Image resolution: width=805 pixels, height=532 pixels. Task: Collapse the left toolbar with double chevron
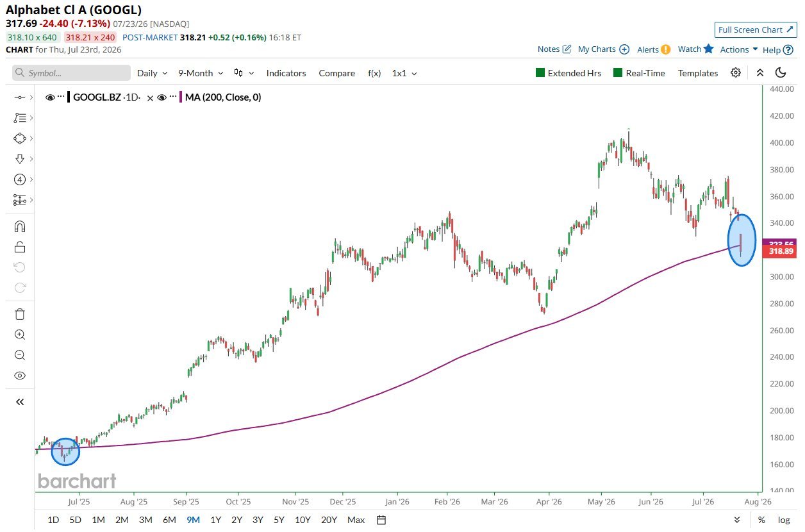20,402
